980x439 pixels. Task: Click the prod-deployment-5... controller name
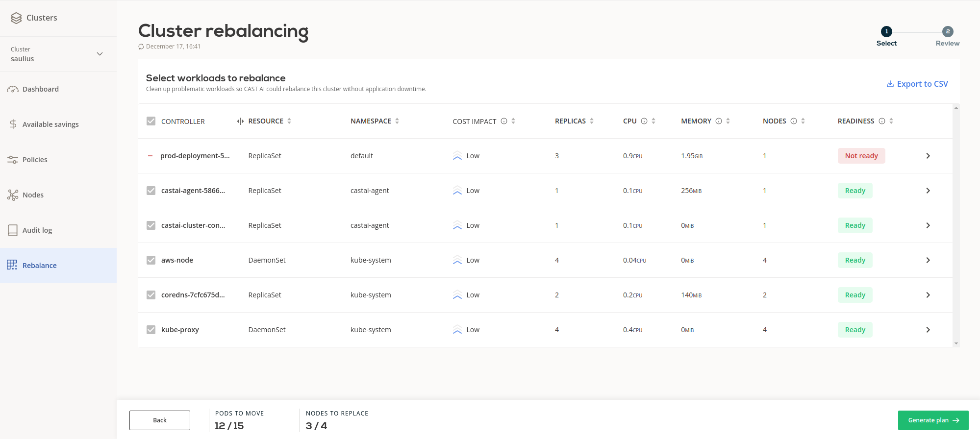[x=195, y=156]
